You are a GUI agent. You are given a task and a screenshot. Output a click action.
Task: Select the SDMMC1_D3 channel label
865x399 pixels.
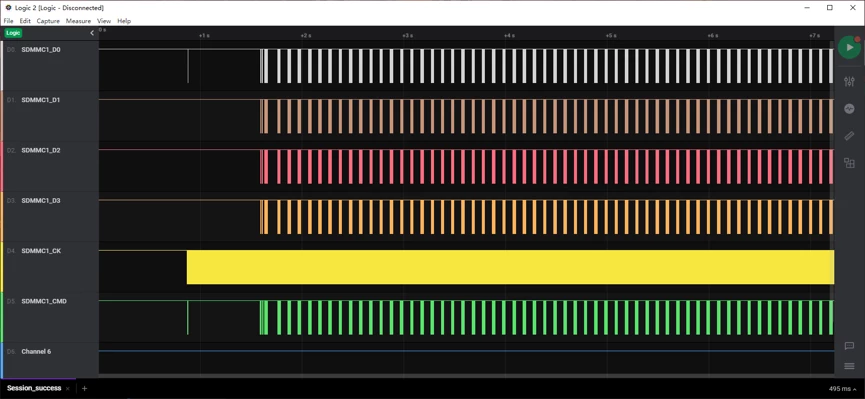(41, 200)
